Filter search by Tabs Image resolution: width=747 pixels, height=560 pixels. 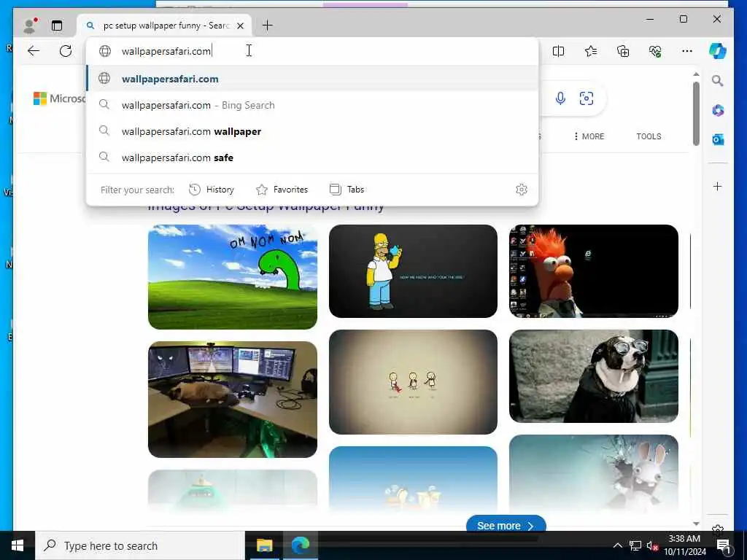tap(347, 190)
